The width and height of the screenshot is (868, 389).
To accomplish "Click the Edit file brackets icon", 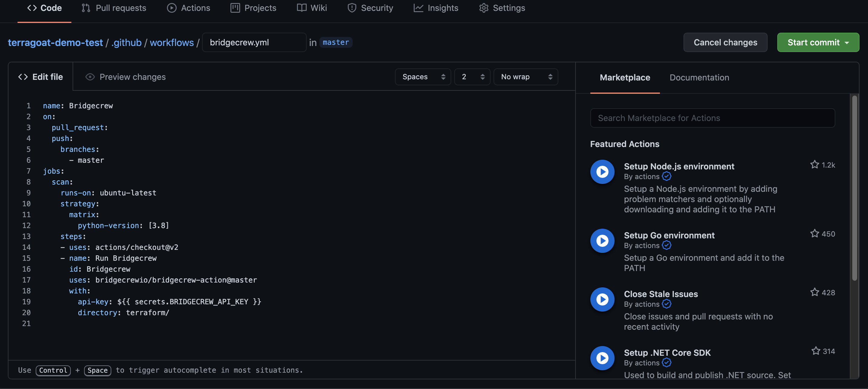I will [x=23, y=77].
